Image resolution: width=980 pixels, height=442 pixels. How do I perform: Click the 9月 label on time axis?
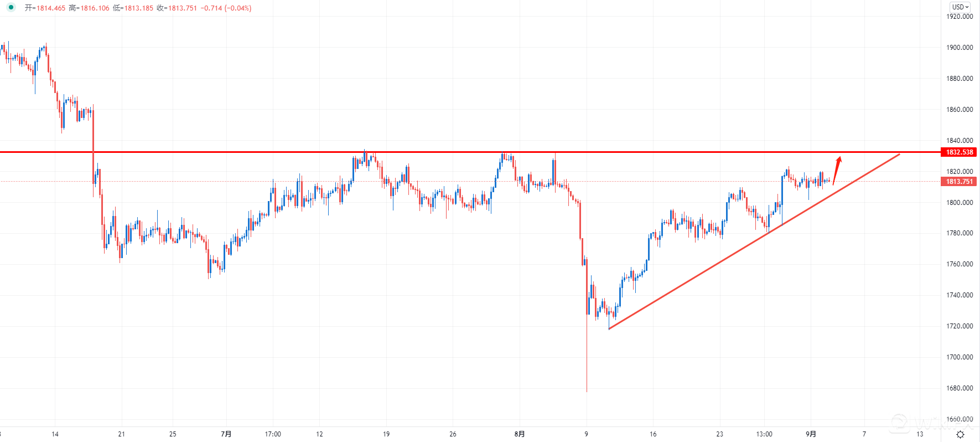811,434
